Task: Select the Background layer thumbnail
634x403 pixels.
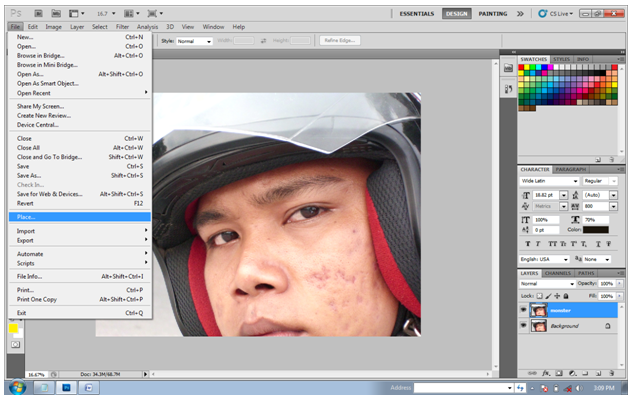Action: (539, 325)
